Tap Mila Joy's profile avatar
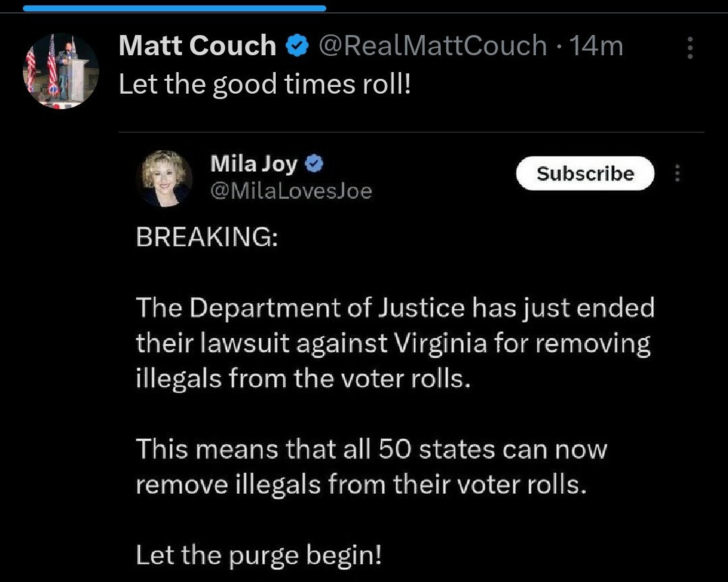This screenshot has height=582, width=728. [165, 178]
